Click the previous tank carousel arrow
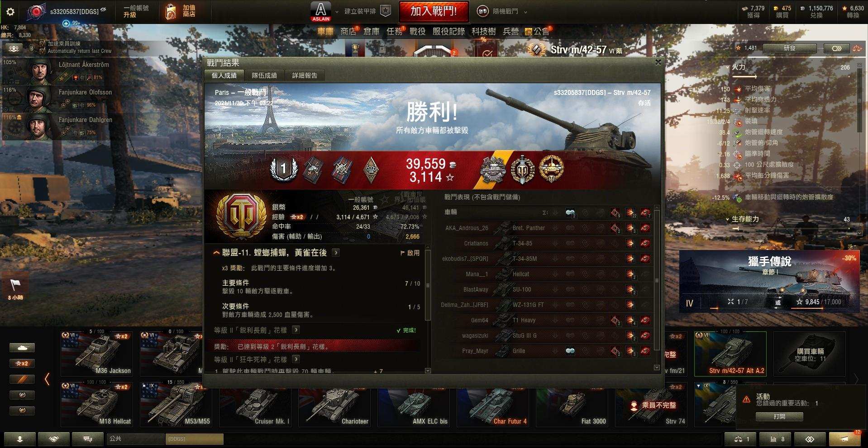 pos(47,379)
